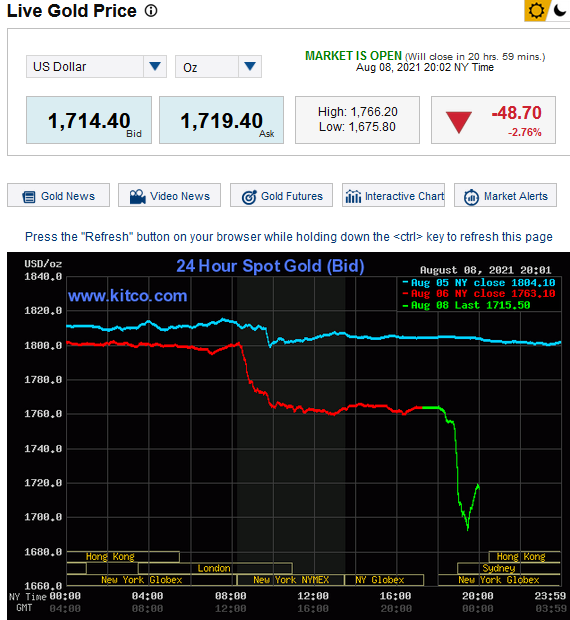The height and width of the screenshot is (620, 570).
Task: Open the Video News button
Action: (x=169, y=195)
